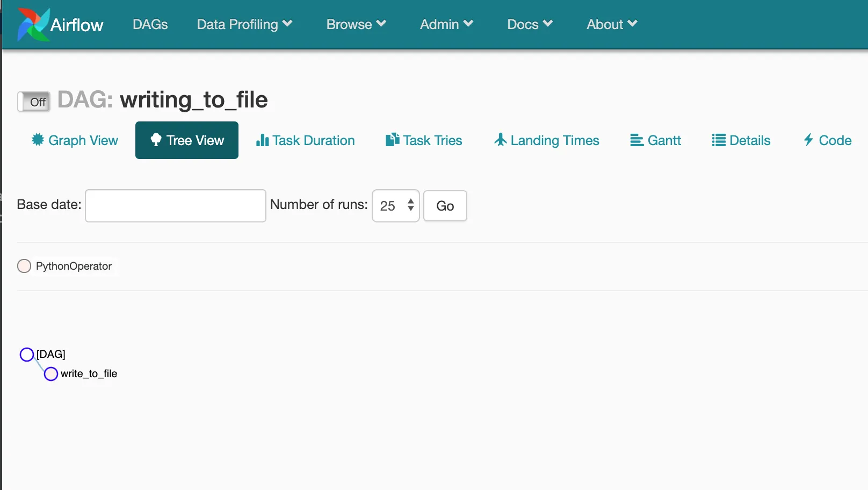Click the write_to_file task node circle
This screenshot has height=490, width=868.
51,374
